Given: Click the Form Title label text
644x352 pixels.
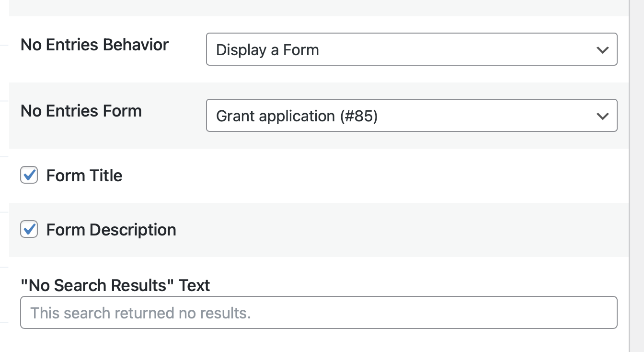Looking at the screenshot, I should tap(84, 176).
